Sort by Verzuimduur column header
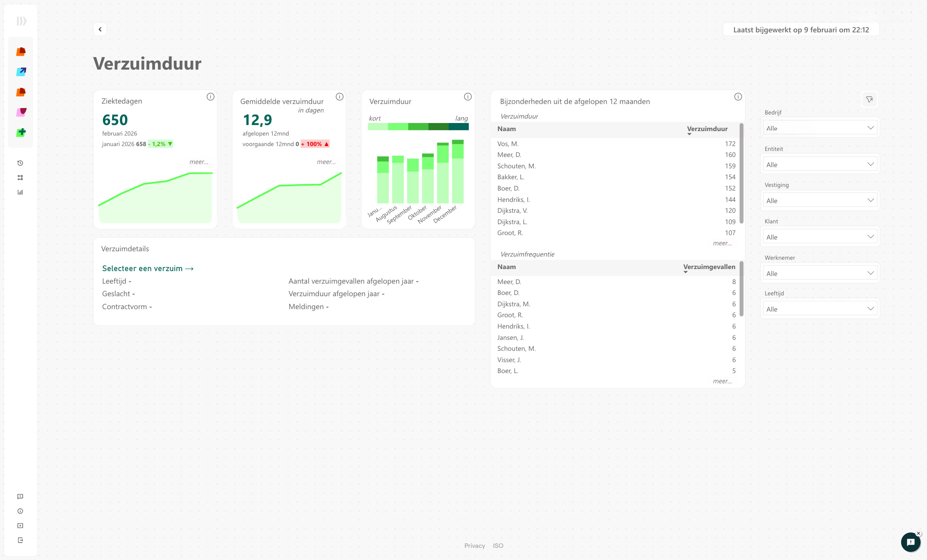 [707, 129]
